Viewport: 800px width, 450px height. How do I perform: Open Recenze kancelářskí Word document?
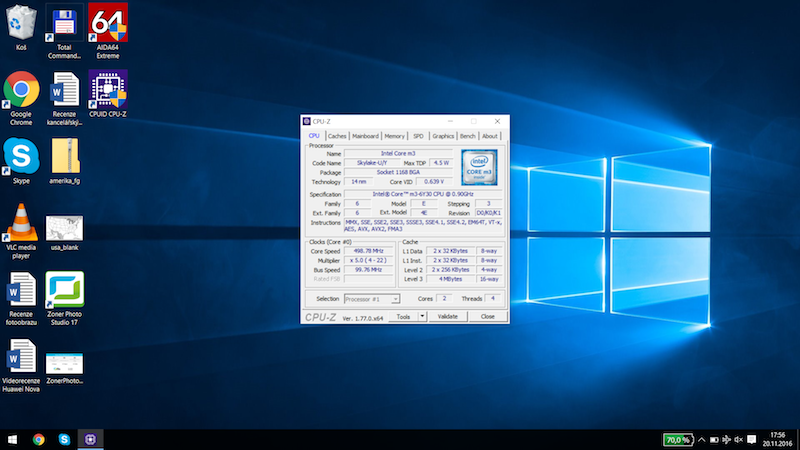[x=64, y=98]
